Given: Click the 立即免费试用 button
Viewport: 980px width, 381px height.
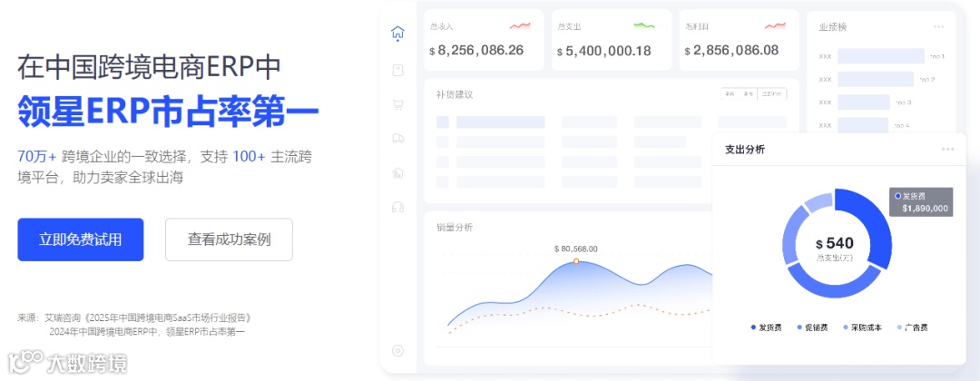Looking at the screenshot, I should click(x=81, y=239).
